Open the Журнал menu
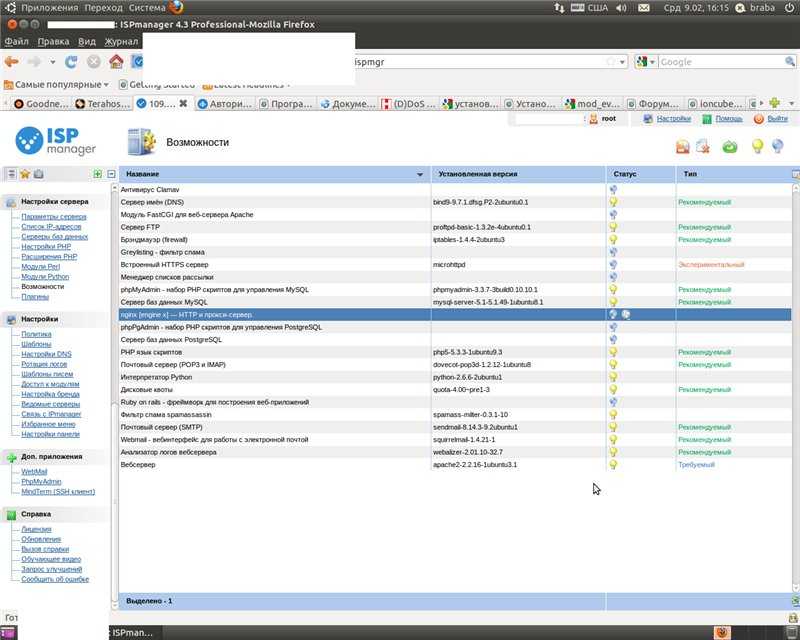800x640 pixels. coord(121,41)
